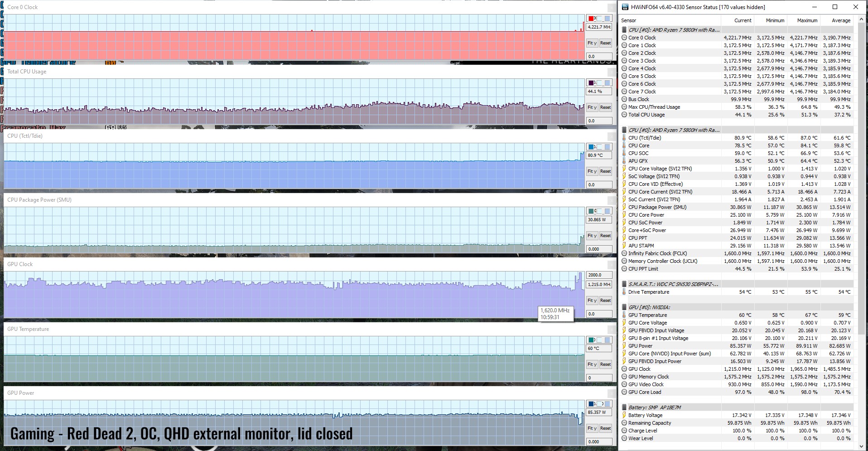Click the thermometer icon beside Drive Temperature

pyautogui.click(x=624, y=292)
